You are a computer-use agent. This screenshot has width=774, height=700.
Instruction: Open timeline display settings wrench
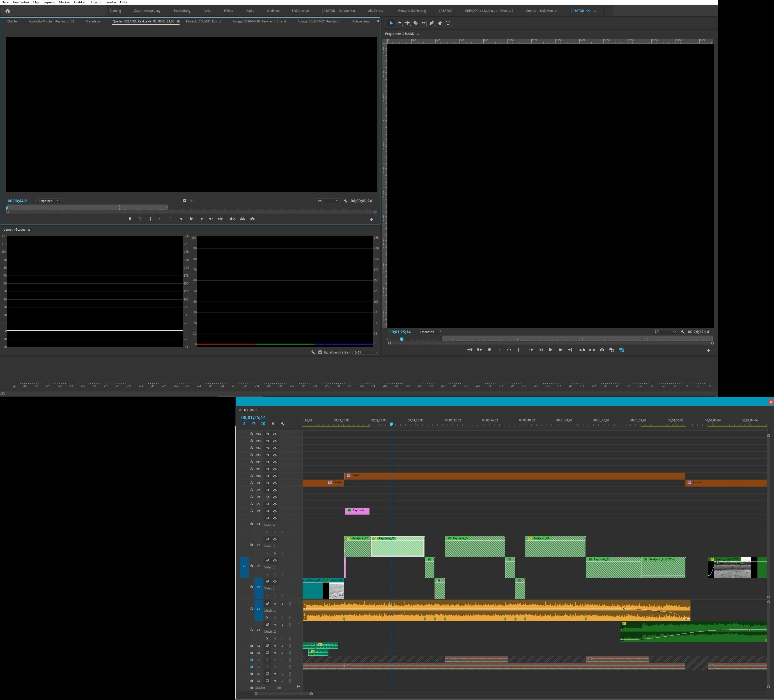click(283, 424)
